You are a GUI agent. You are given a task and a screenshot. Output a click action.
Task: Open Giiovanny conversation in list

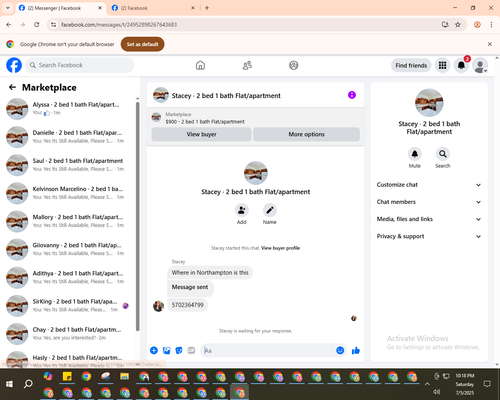(68, 249)
